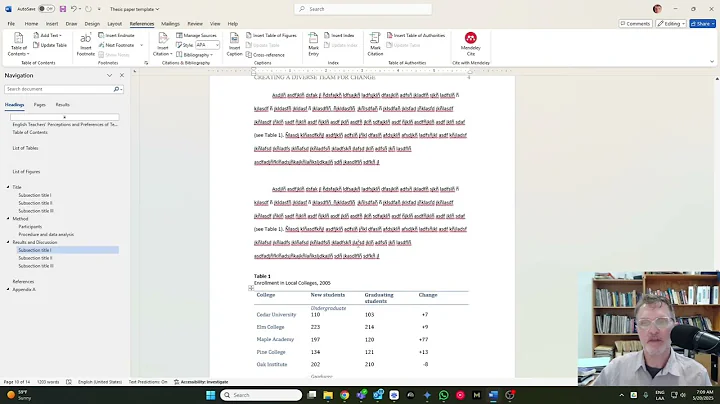
Task: Click Manage Sources
Action: [x=196, y=35]
